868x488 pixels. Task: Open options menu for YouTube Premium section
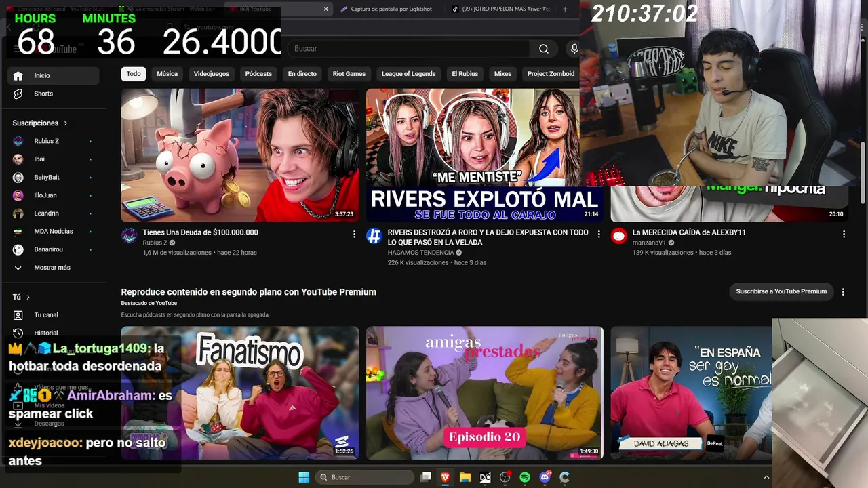[x=843, y=292]
